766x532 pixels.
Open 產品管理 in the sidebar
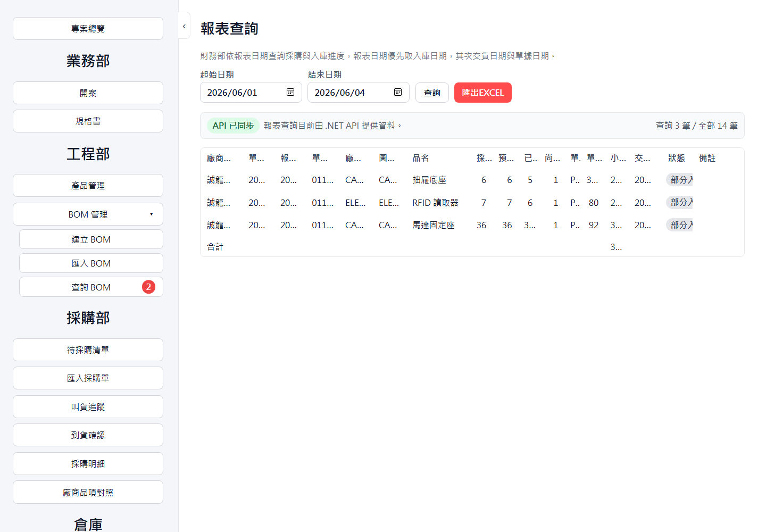[88, 186]
